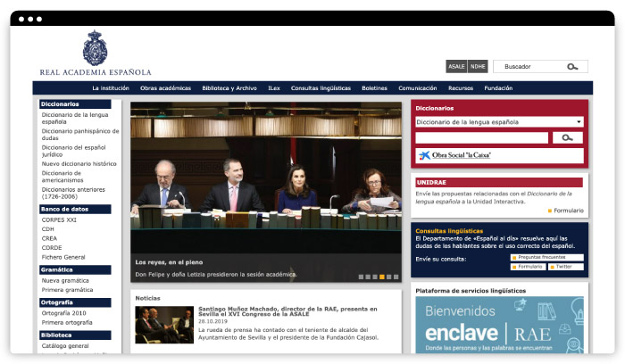Open the Twitter link
Viewport: 625px width, 364px height.
[x=565, y=267]
